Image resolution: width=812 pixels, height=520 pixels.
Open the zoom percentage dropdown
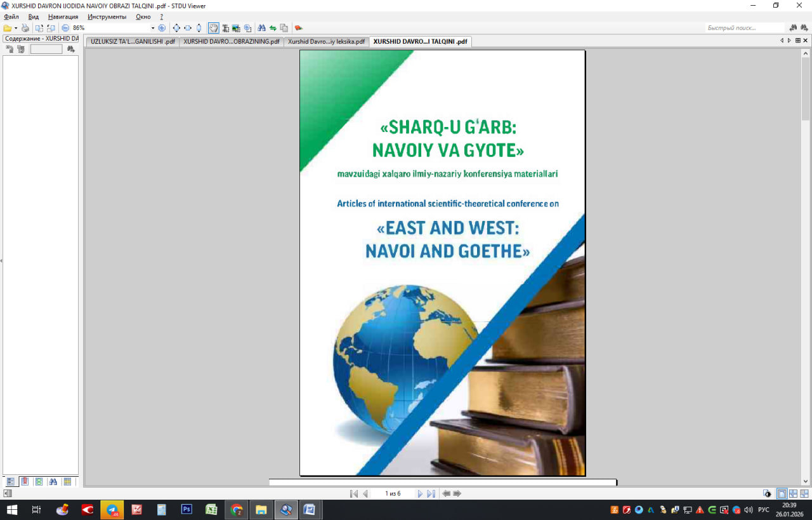153,28
